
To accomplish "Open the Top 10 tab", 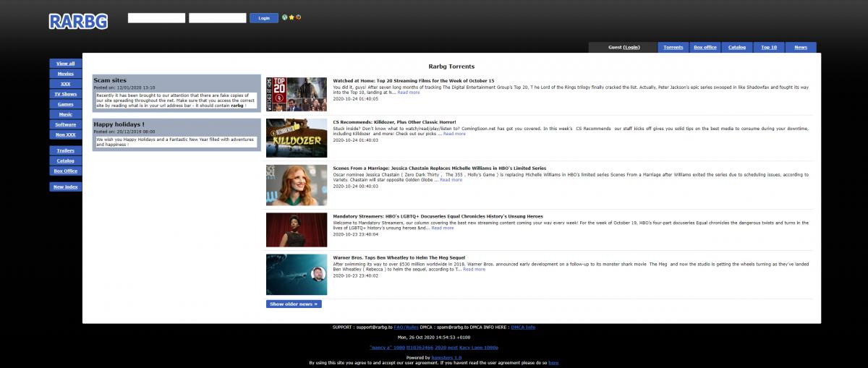I will 769,47.
